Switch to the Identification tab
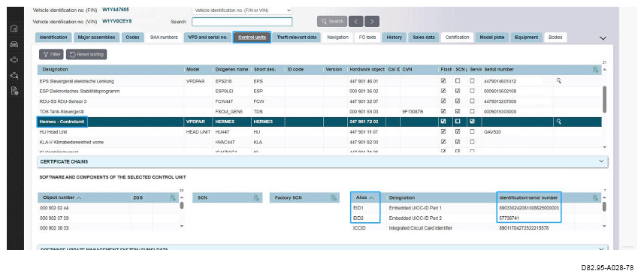Screen dimensions: 644x277 tap(53, 38)
